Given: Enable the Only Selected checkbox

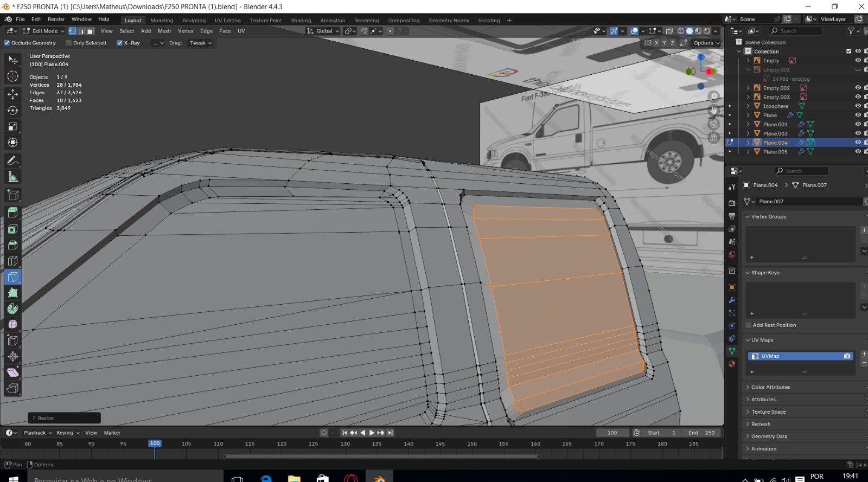Looking at the screenshot, I should [x=69, y=43].
